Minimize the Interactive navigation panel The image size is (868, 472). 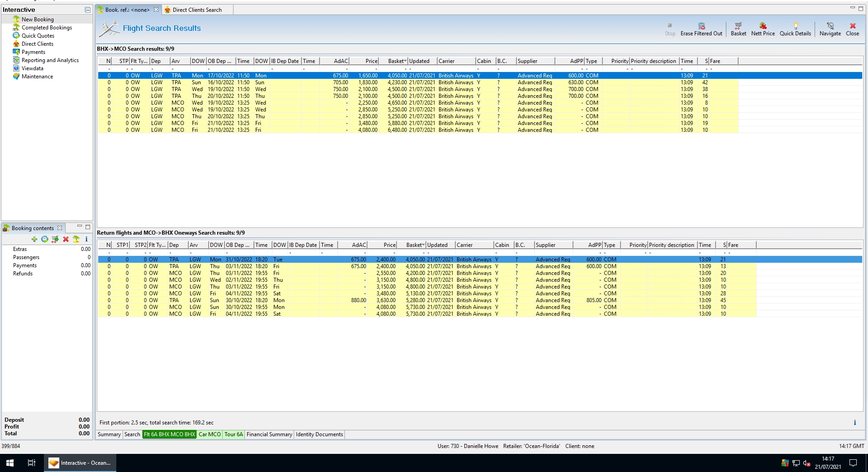(x=88, y=10)
